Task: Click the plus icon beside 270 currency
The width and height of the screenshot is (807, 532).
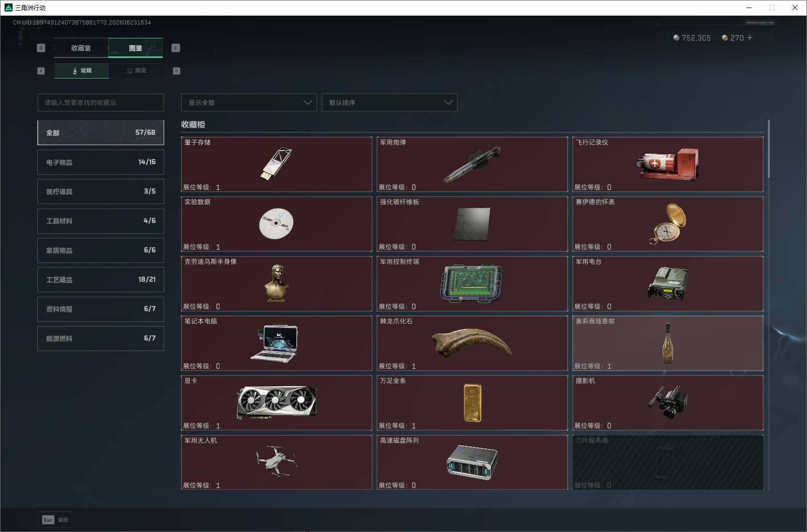Action: pyautogui.click(x=750, y=38)
